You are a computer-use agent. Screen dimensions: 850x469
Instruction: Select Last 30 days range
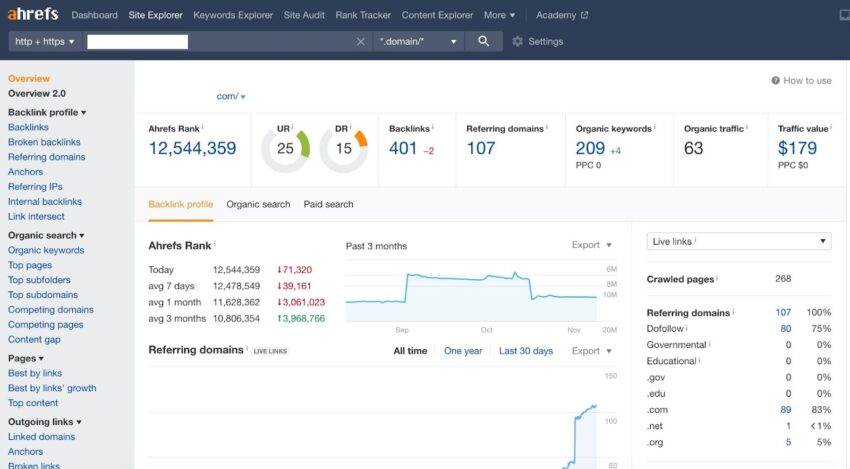(526, 351)
